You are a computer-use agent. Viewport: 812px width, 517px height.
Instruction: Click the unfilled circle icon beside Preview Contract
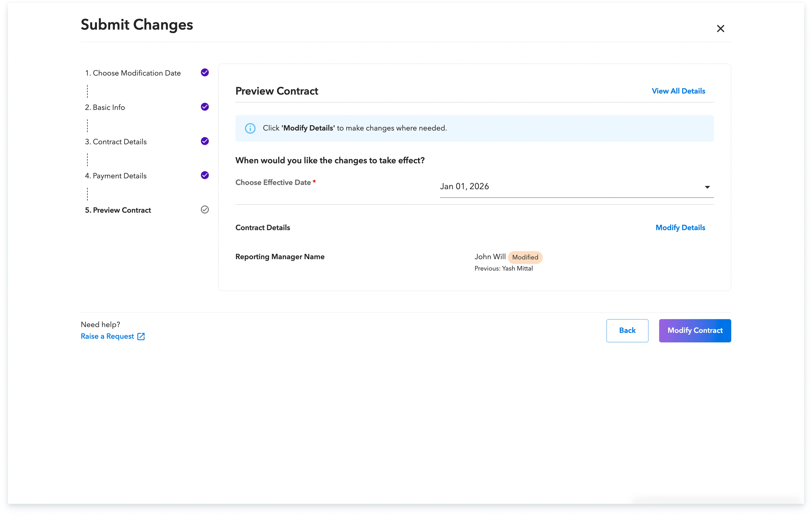point(205,210)
